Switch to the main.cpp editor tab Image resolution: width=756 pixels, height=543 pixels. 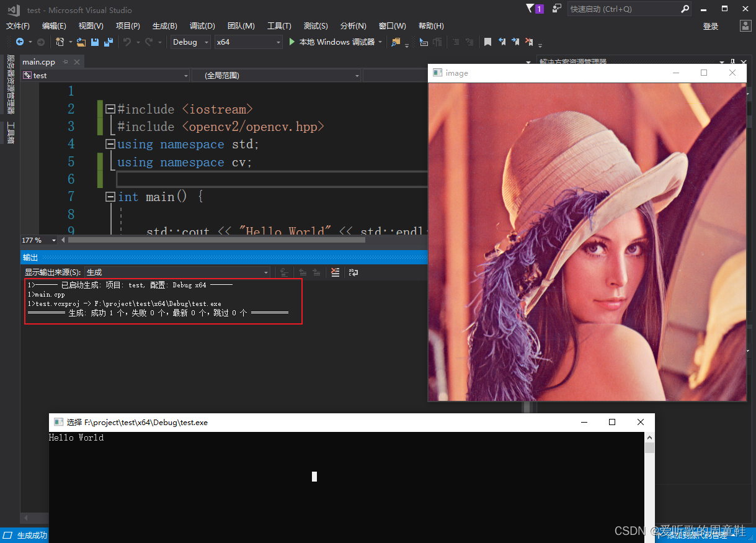pos(38,61)
